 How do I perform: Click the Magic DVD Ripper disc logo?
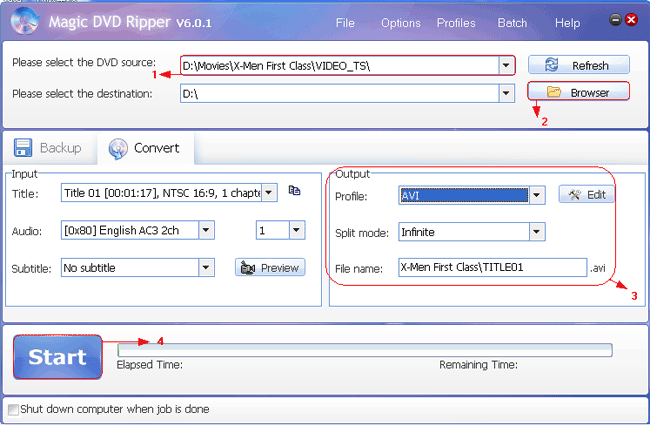pos(25,21)
